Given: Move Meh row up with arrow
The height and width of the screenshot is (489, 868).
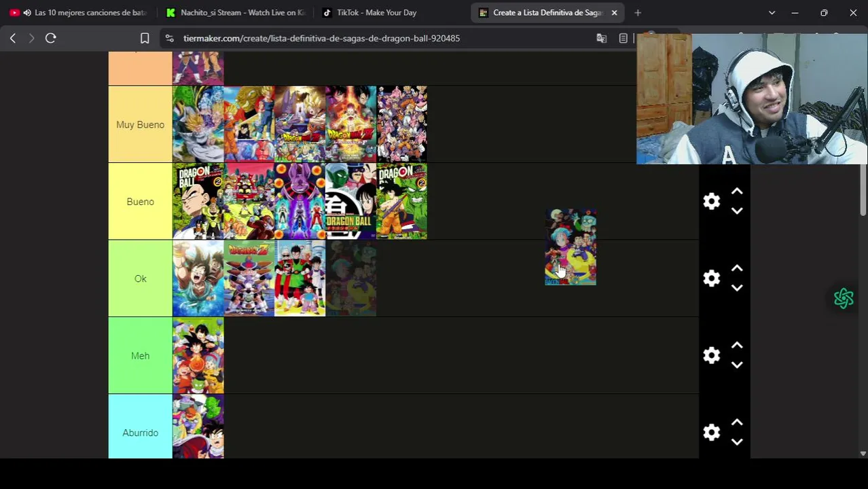Looking at the screenshot, I should (737, 346).
